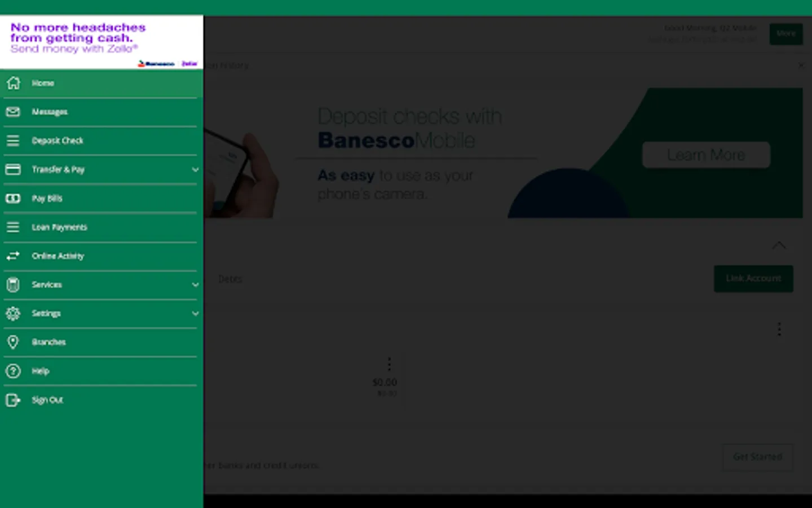The width and height of the screenshot is (812, 508).
Task: Open three-dot menu above $0.00 balance
Action: click(x=389, y=364)
